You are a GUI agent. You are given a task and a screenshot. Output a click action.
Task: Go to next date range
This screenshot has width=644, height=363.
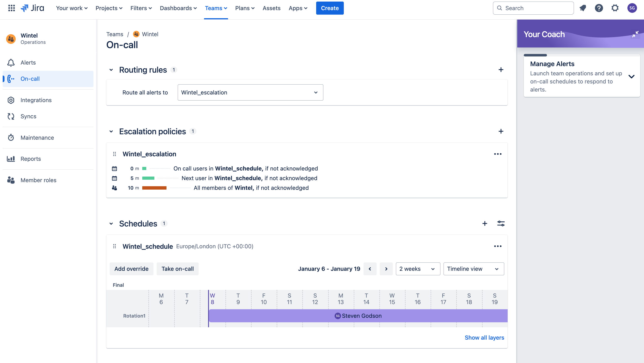tap(386, 269)
